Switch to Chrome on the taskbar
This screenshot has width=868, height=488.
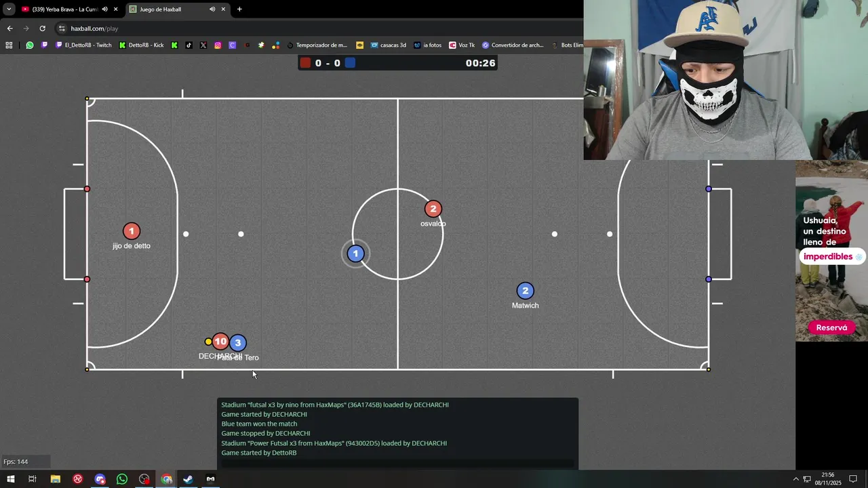click(167, 479)
